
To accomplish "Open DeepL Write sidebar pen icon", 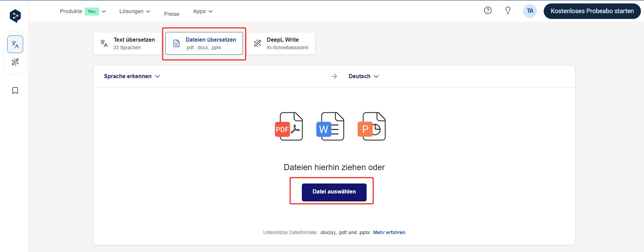I will coord(15,62).
